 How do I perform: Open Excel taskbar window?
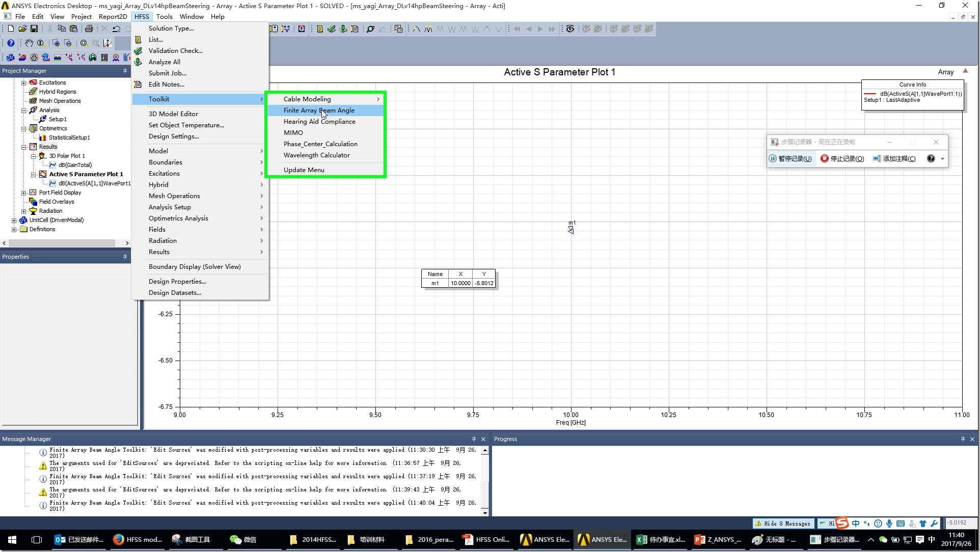(x=661, y=540)
